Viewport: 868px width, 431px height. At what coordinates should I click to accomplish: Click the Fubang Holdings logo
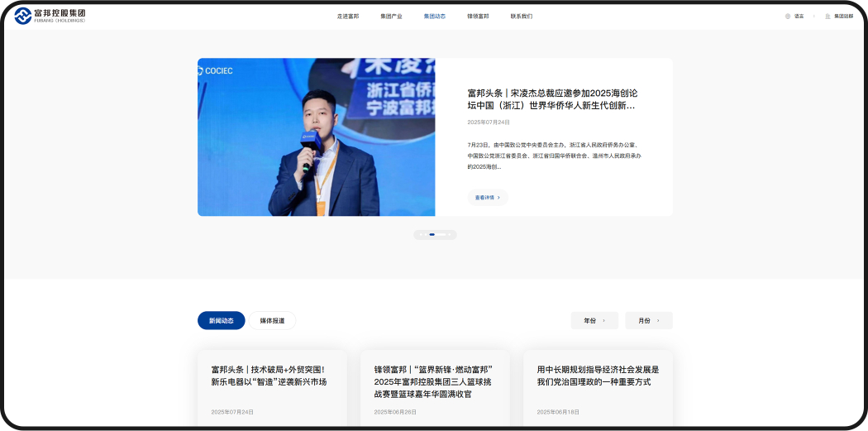pyautogui.click(x=50, y=16)
